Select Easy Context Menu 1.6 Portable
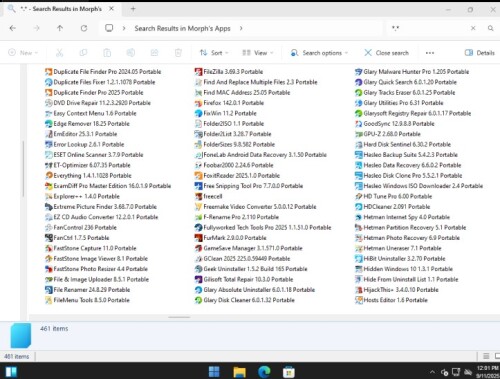This screenshot has height=379, width=500. 91,113
